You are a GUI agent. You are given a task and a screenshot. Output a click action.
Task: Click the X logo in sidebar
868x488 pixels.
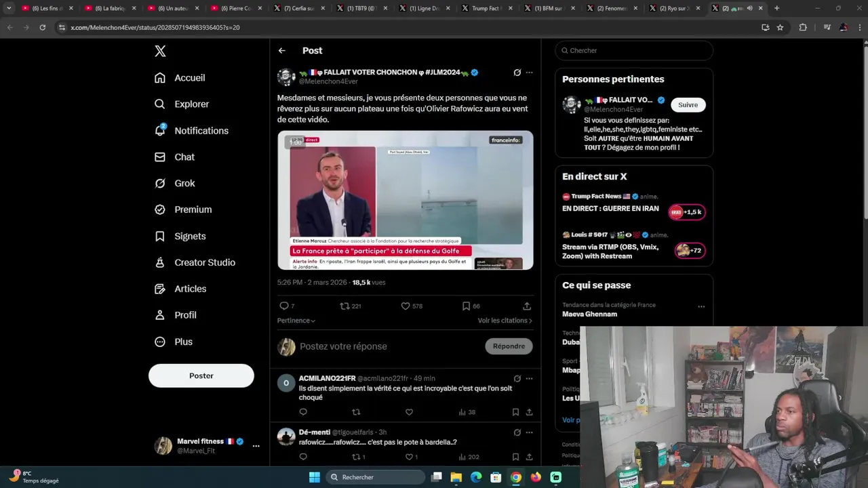pyautogui.click(x=160, y=51)
